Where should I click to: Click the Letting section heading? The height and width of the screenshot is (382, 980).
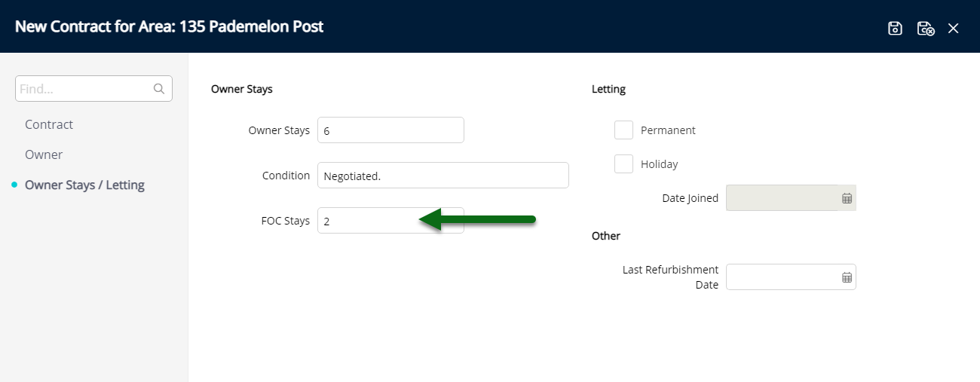(608, 89)
